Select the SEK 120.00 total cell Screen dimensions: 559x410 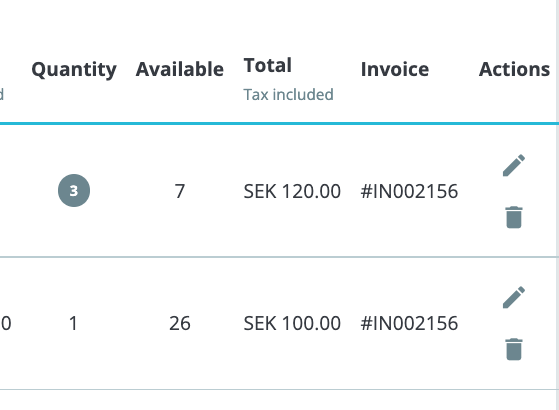(x=292, y=191)
